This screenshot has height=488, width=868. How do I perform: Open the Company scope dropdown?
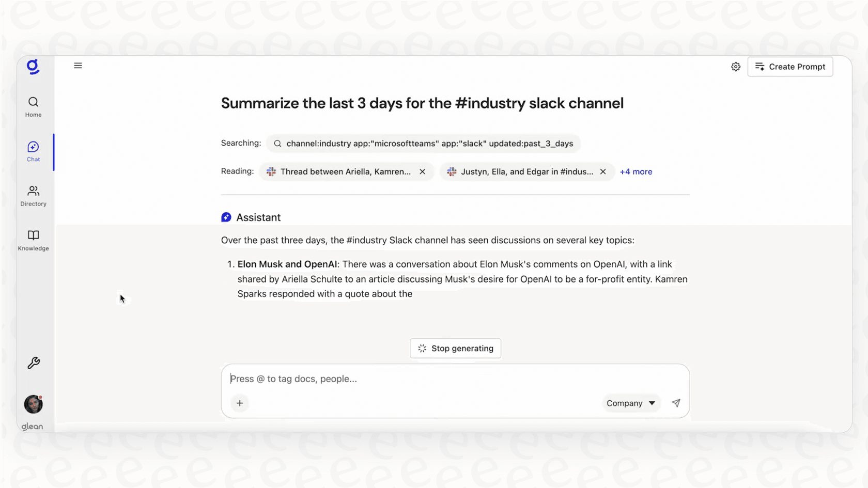630,403
